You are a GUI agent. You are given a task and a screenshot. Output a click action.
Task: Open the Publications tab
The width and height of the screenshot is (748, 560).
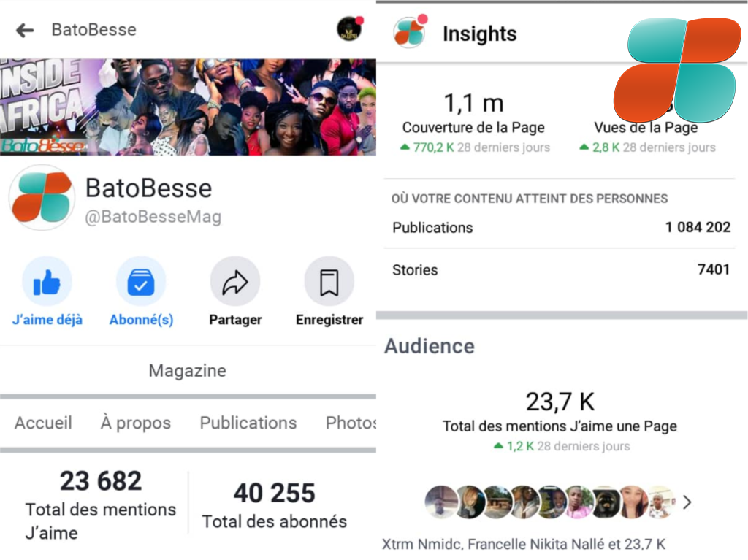(248, 423)
